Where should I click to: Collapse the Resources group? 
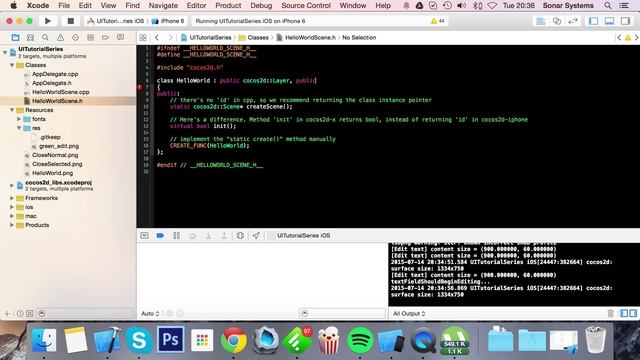click(12, 110)
